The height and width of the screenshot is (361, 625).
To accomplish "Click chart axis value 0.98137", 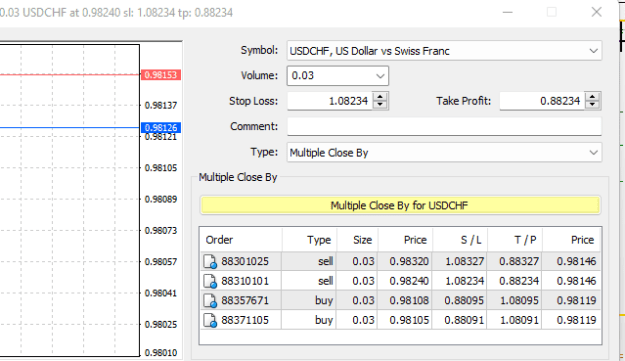I will tap(161, 106).
